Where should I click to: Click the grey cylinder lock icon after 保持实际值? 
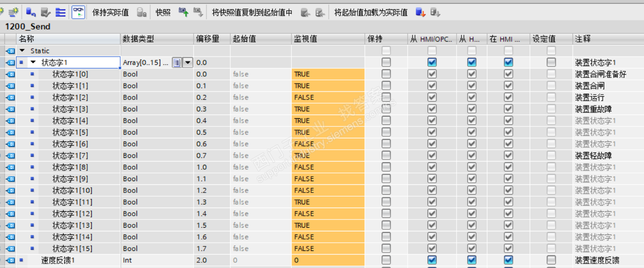[x=141, y=13]
